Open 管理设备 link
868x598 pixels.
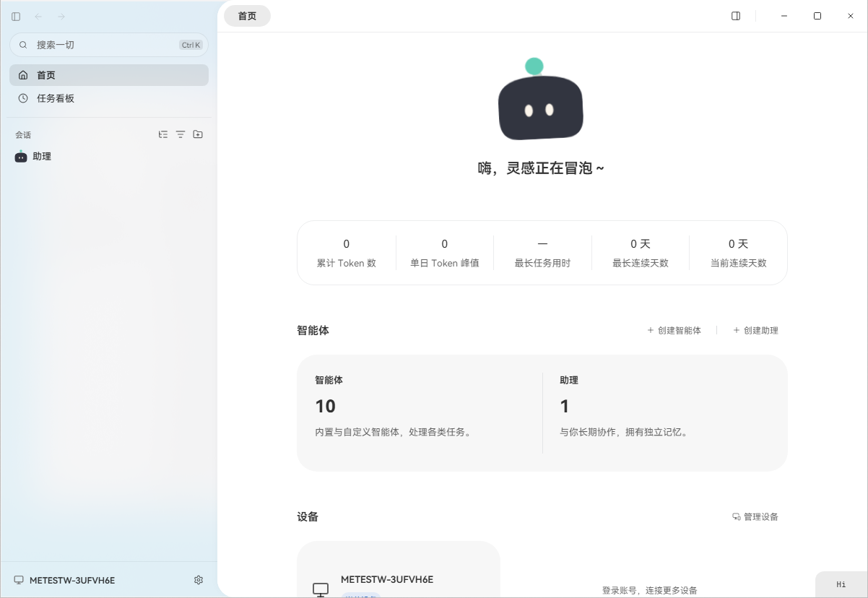755,516
